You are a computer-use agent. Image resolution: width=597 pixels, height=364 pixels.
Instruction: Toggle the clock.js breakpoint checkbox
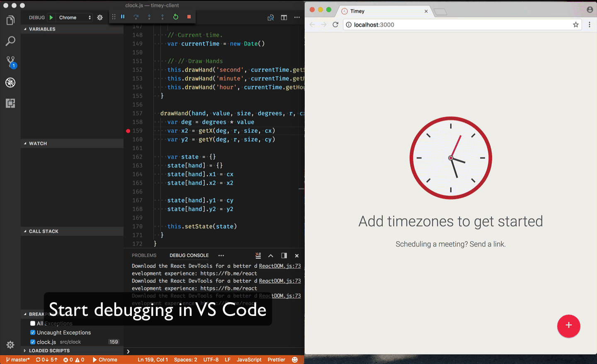33,342
